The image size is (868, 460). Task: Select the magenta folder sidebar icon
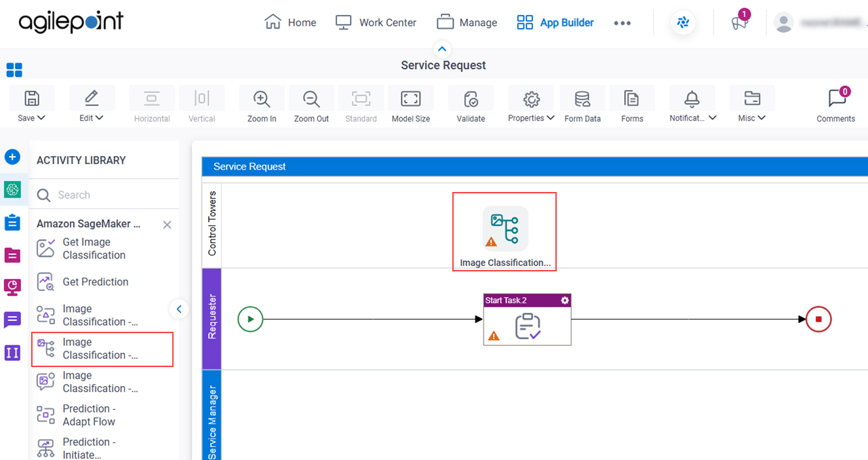point(12,254)
